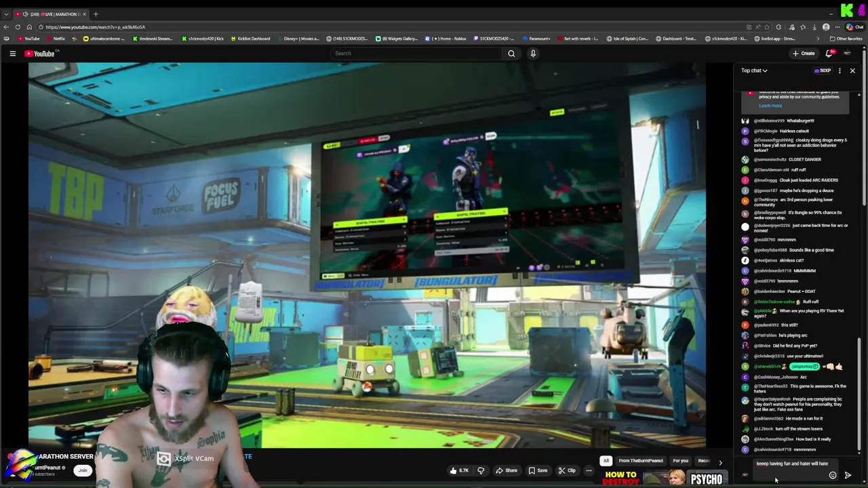Click the username @CashMoney_Johnson in chat
The height and width of the screenshot is (488, 868).
coord(776,377)
